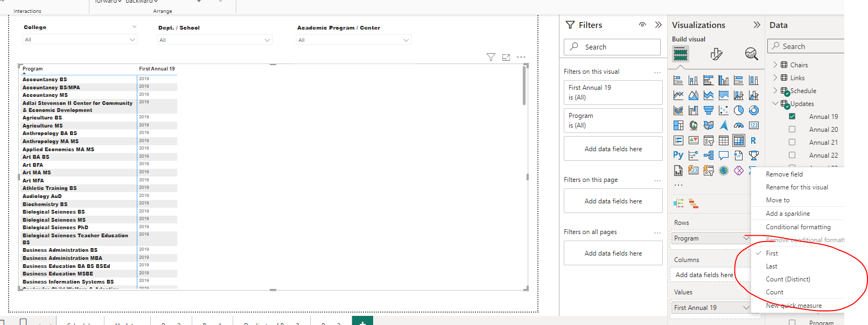Pick the table visual

(x=724, y=140)
